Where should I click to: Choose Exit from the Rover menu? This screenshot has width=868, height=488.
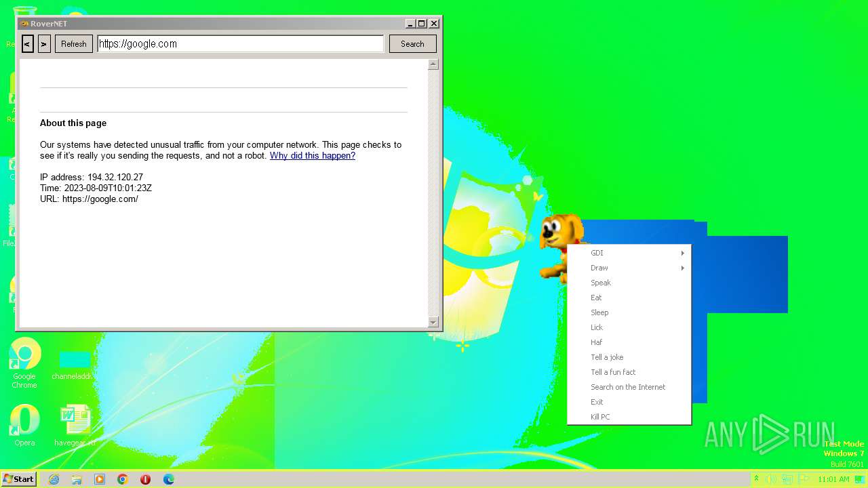(629, 402)
